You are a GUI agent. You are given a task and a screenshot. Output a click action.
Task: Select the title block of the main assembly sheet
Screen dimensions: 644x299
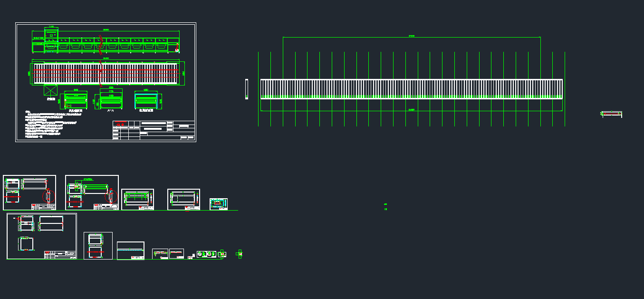[154, 130]
